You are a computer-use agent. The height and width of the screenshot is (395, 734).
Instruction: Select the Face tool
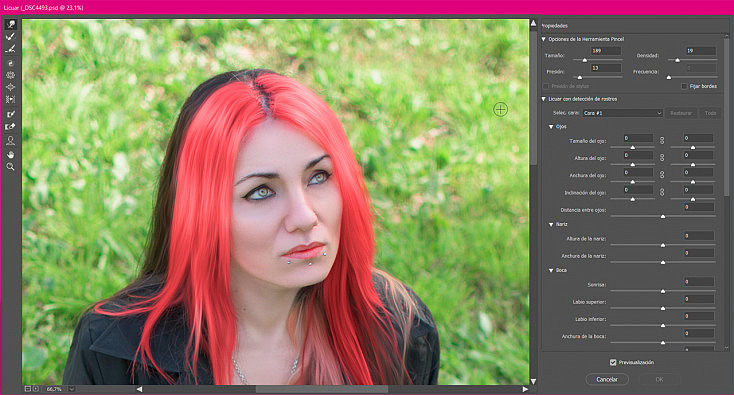(x=10, y=140)
